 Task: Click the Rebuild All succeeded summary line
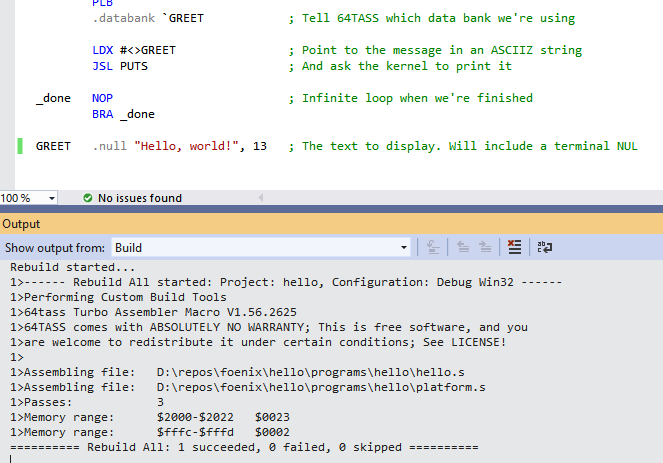tap(243, 446)
